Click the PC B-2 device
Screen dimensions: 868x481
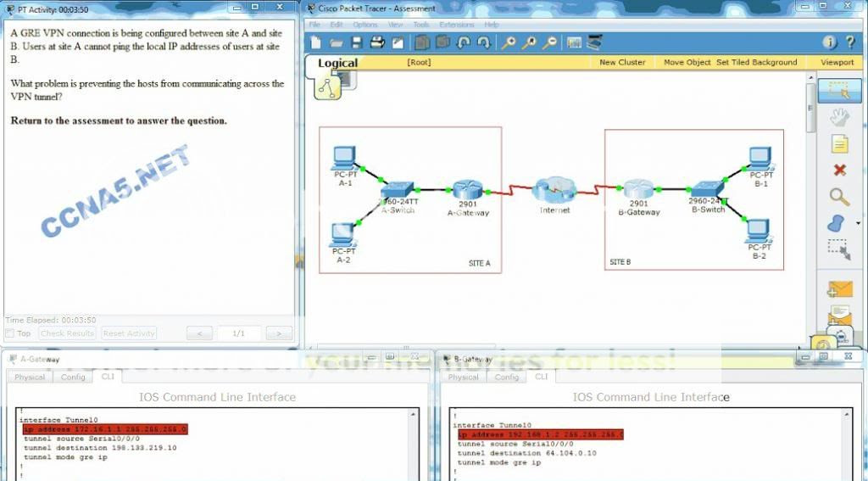[x=759, y=232]
